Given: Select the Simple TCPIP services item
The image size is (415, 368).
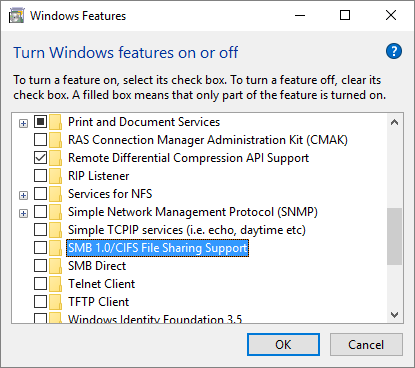Looking at the screenshot, I should [x=187, y=230].
